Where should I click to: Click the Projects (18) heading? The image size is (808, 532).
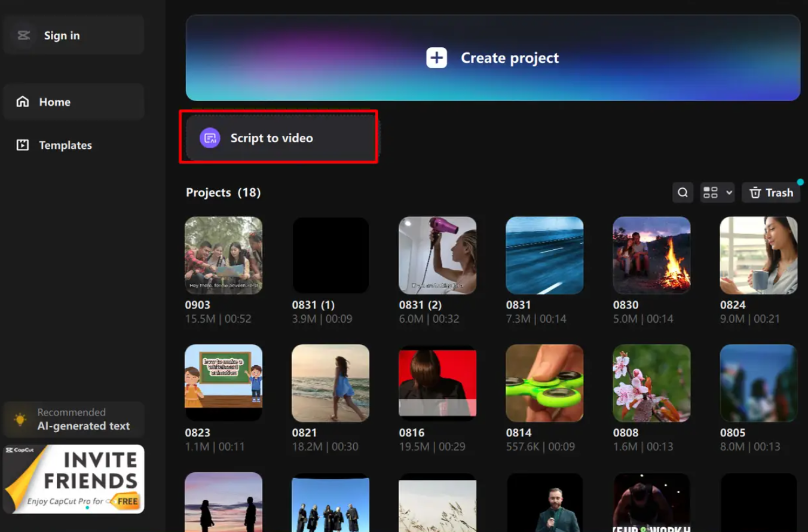click(x=223, y=192)
